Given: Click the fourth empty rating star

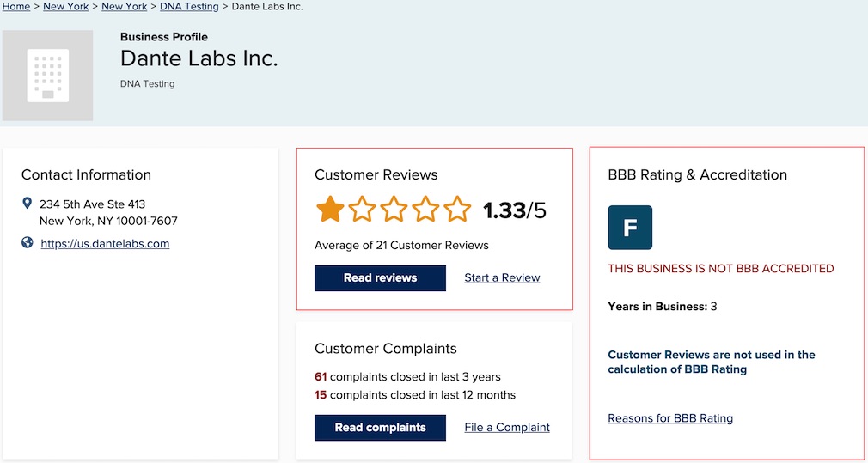Looking at the screenshot, I should pyautogui.click(x=425, y=209).
